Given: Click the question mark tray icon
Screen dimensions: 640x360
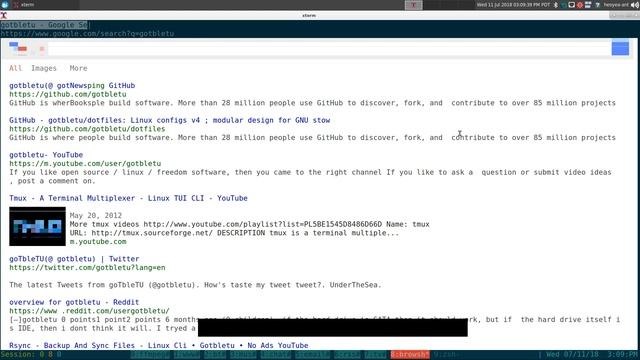Looking at the screenshot, I should (598, 5).
